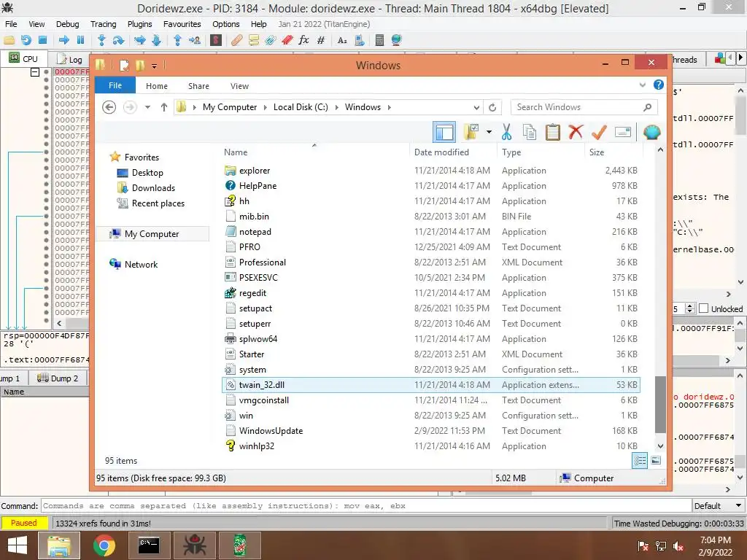The width and height of the screenshot is (747, 560).
Task: Switch to the Dump 2 tab
Action: [x=58, y=378]
